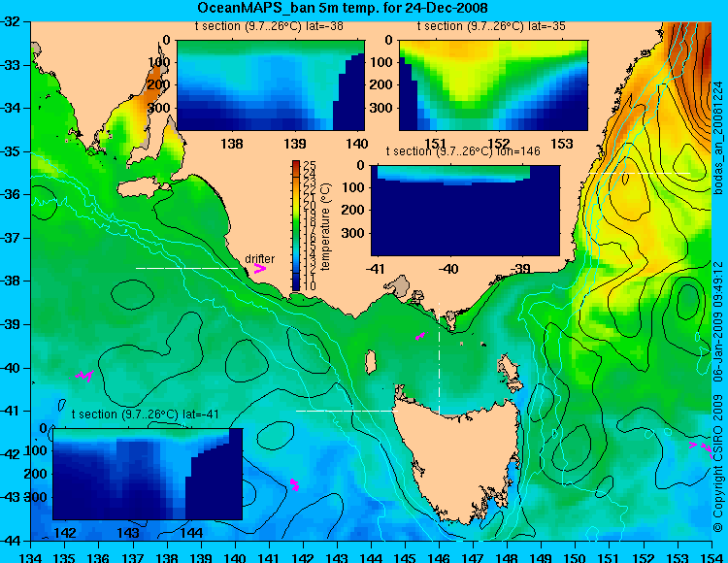Click the '150' longitude label on bottom axis
The height and width of the screenshot is (563, 728).
[x=576, y=557]
